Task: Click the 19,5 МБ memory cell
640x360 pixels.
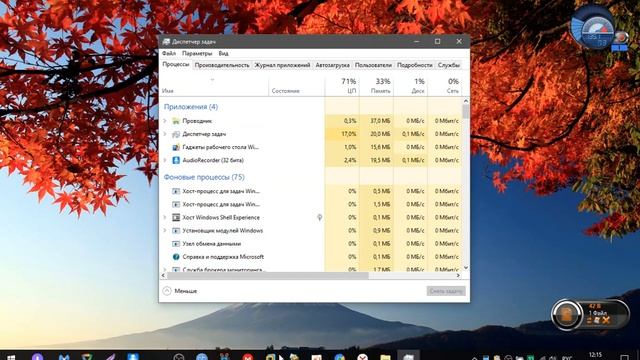Action: (376, 160)
